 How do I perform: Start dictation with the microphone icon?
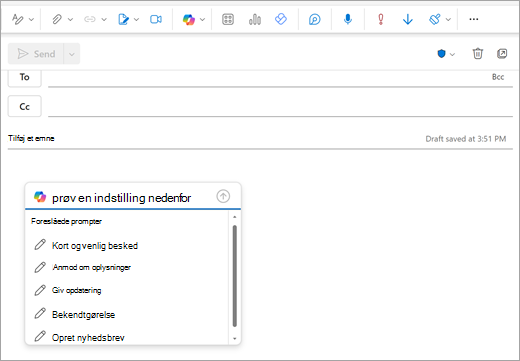click(x=348, y=19)
